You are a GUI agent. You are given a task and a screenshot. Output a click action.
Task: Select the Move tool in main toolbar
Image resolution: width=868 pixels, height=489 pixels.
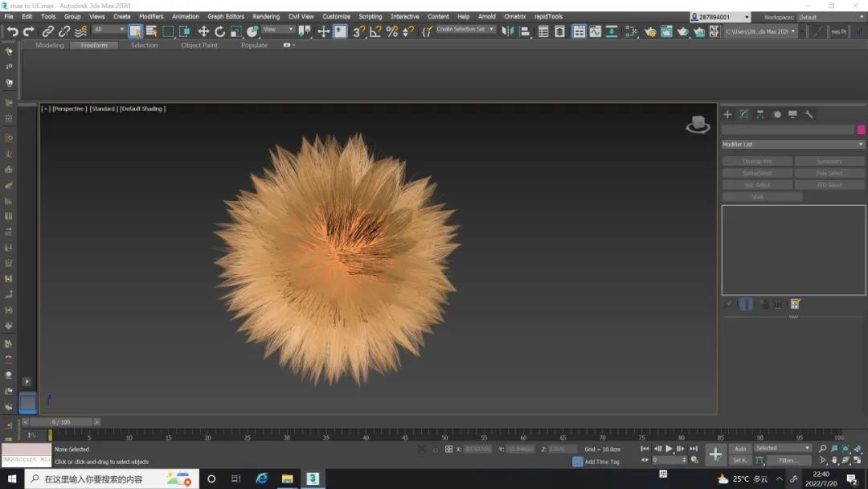coord(203,31)
